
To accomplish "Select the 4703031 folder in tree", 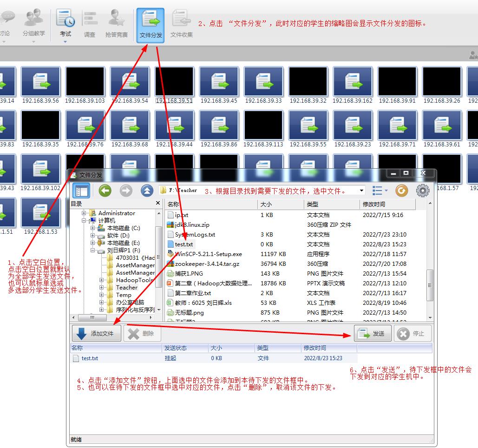I will coord(135,258).
